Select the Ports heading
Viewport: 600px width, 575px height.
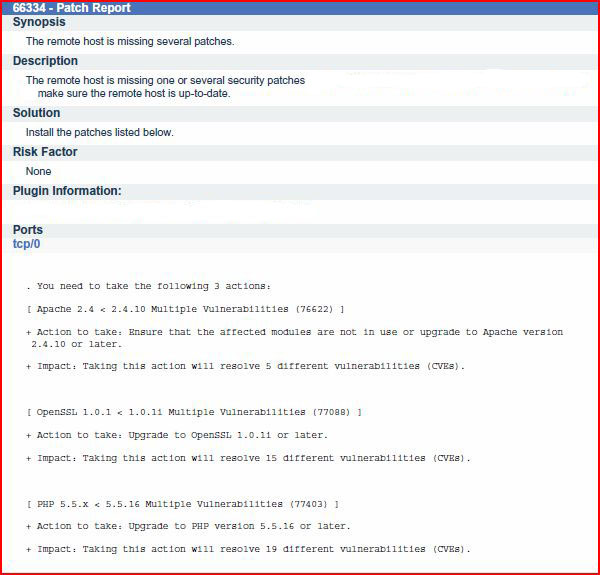(28, 230)
